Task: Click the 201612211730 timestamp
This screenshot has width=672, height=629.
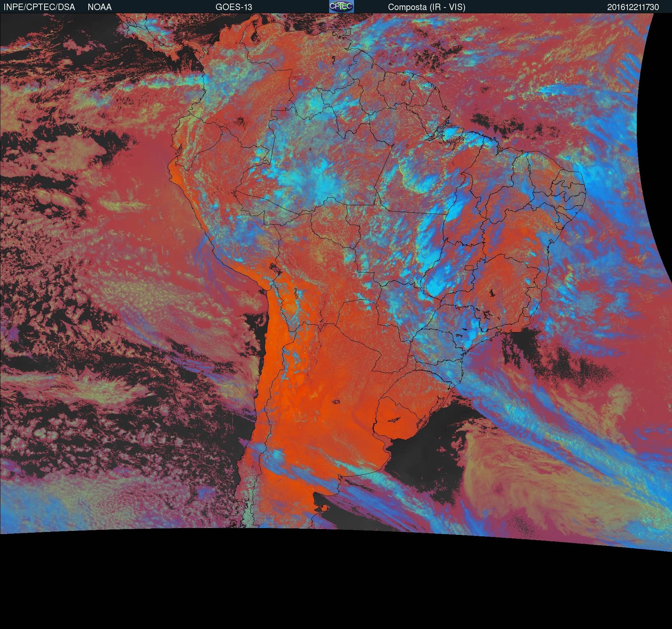Action: (633, 7)
